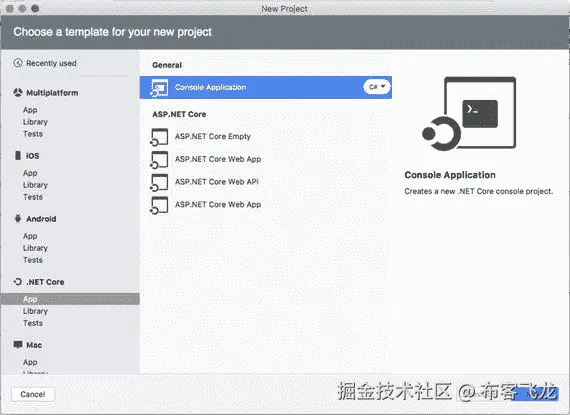Click the iOS phone icon
The image size is (570, 415).
click(18, 156)
